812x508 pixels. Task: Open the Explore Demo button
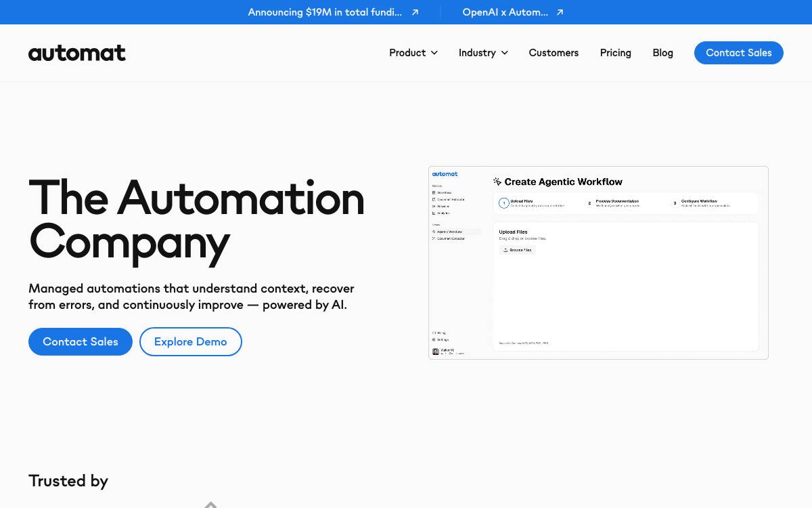tap(191, 341)
